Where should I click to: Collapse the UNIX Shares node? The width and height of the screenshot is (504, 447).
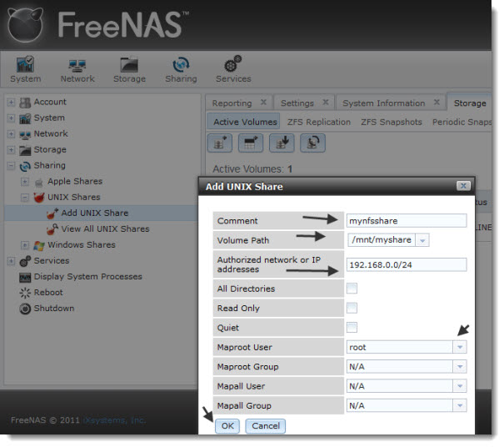click(x=25, y=198)
